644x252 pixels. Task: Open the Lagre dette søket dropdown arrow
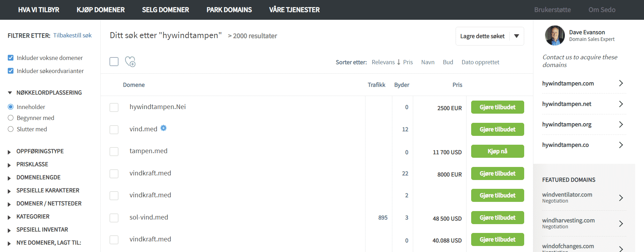tap(516, 36)
